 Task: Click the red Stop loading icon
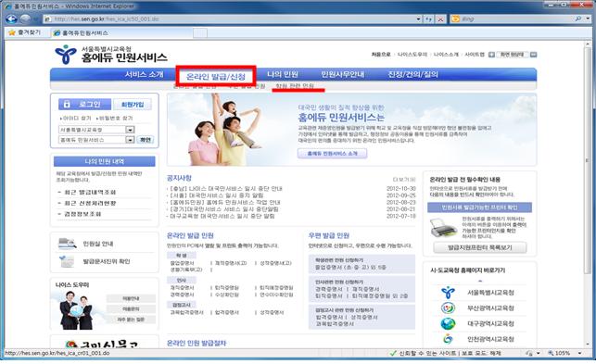tap(440, 19)
